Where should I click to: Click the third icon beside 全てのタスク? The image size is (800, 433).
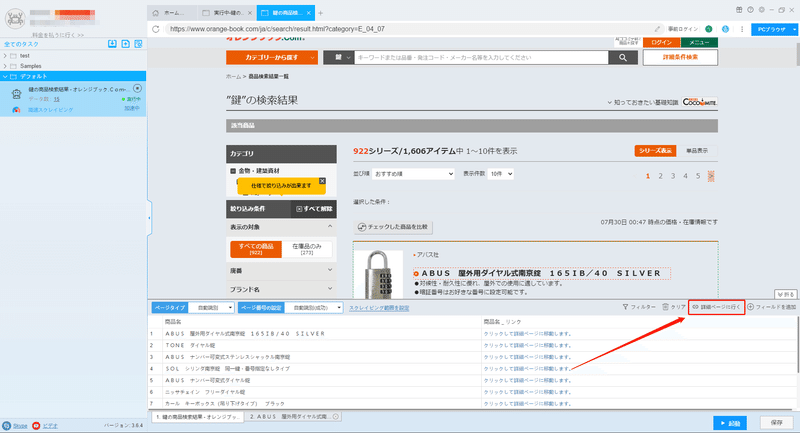138,44
